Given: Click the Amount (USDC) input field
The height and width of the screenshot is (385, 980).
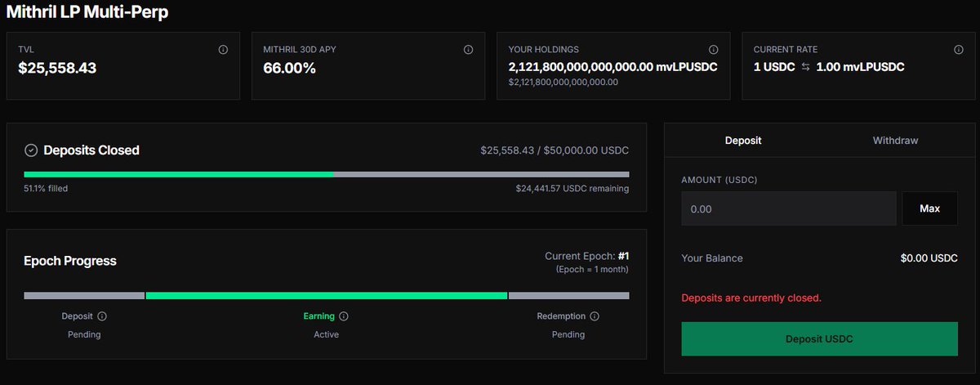Looking at the screenshot, I should tap(789, 209).
